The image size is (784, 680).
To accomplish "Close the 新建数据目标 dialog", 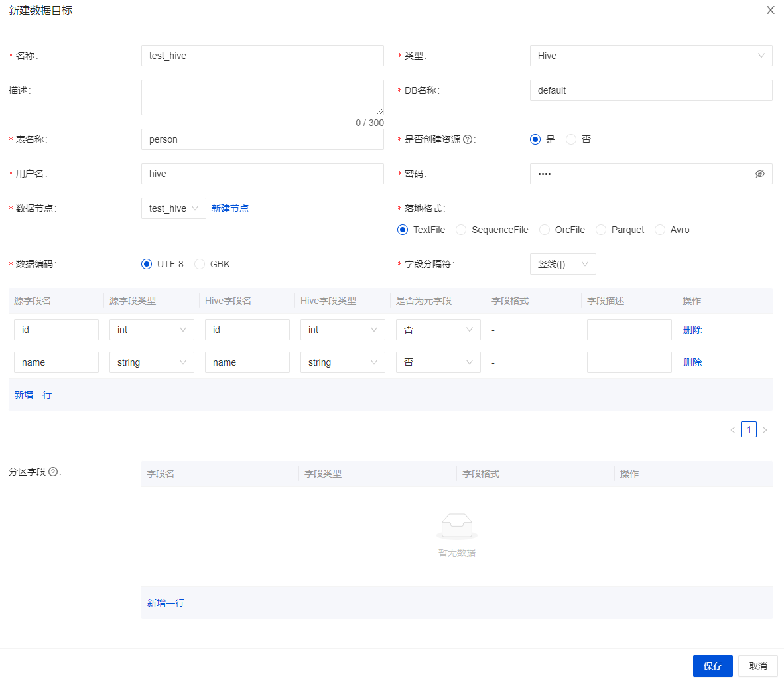I will [x=770, y=11].
